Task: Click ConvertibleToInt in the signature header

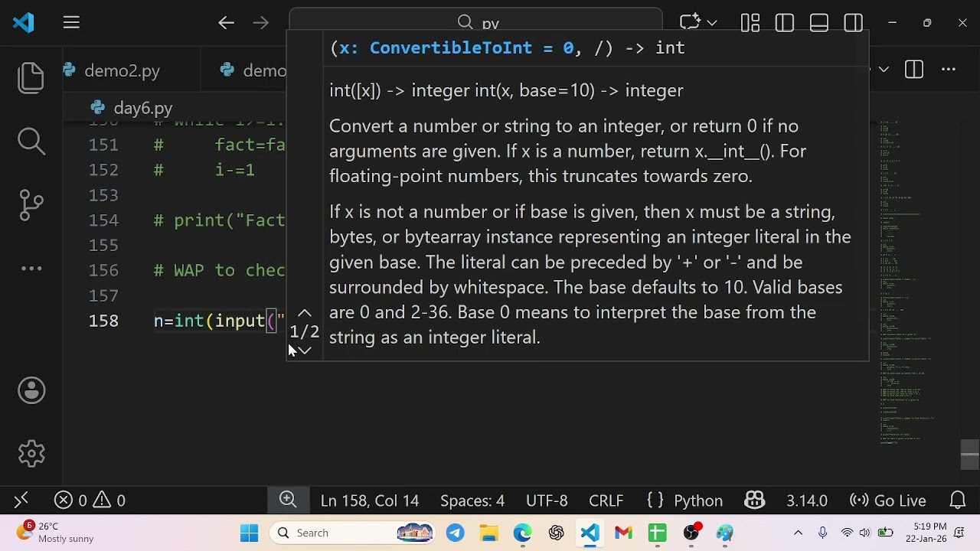Action: 450,47
